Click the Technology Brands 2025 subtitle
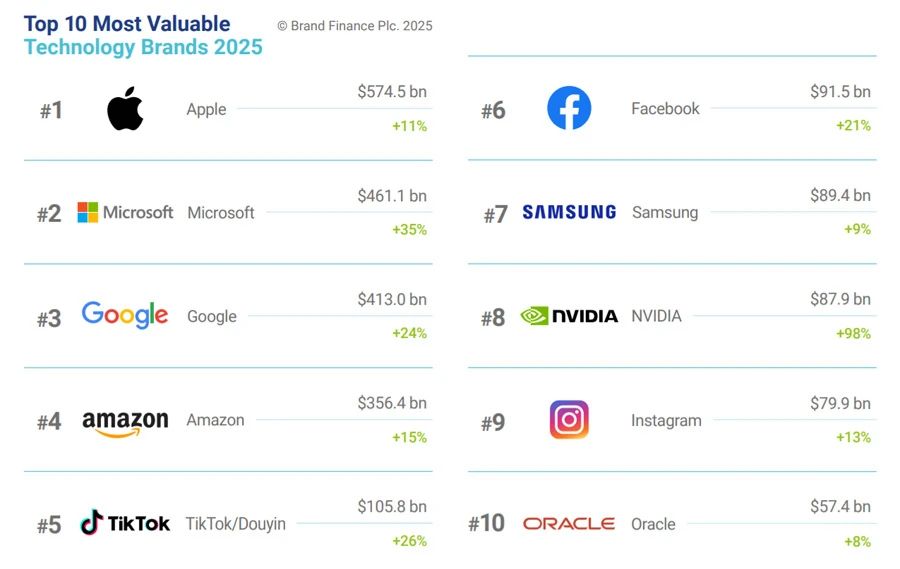 (x=143, y=47)
